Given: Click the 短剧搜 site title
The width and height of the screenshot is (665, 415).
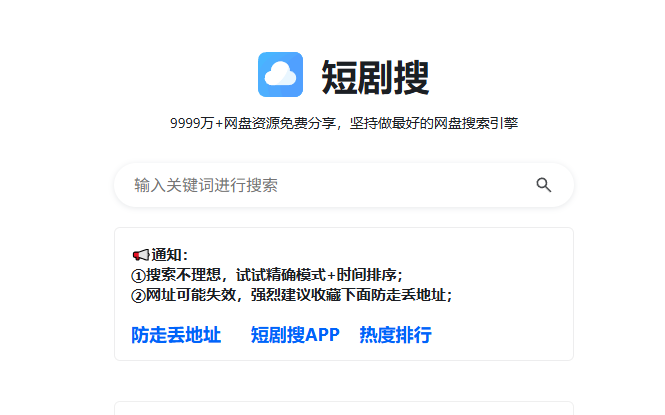Looking at the screenshot, I should tap(375, 76).
